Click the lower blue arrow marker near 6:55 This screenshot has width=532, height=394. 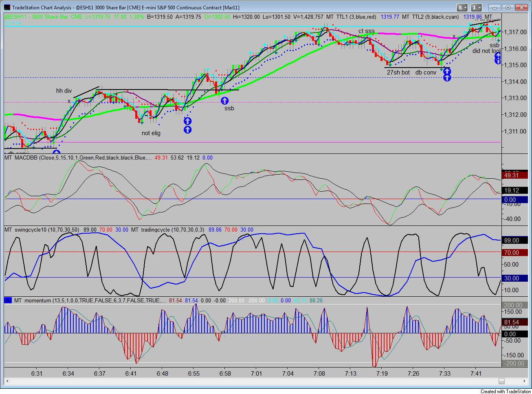click(x=187, y=130)
